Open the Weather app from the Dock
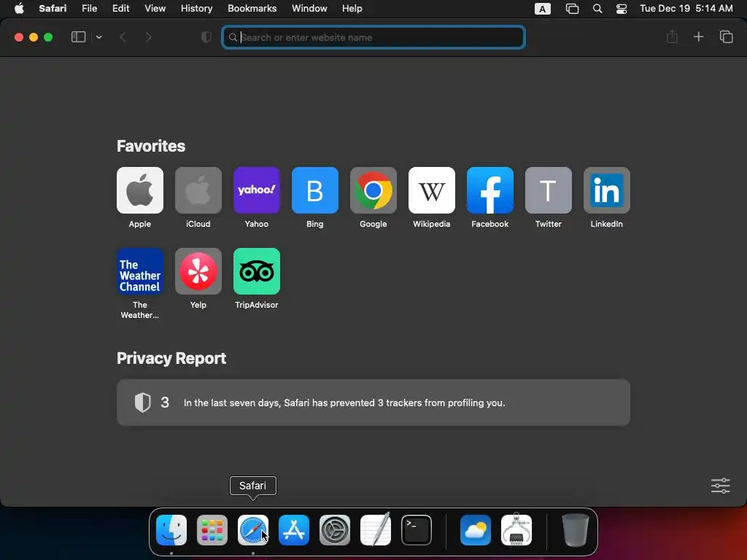Screen dimensions: 747x560 coord(476,530)
